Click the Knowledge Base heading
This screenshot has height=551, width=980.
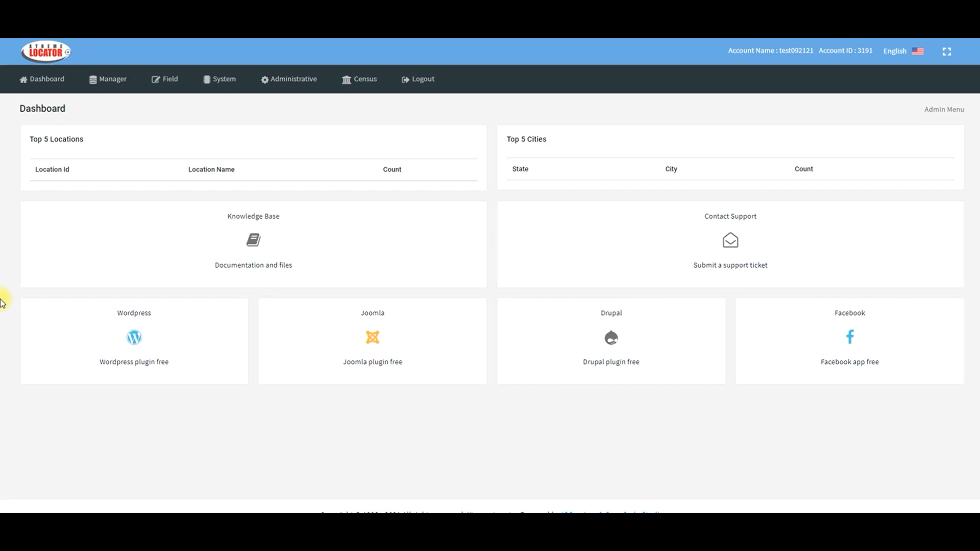253,216
